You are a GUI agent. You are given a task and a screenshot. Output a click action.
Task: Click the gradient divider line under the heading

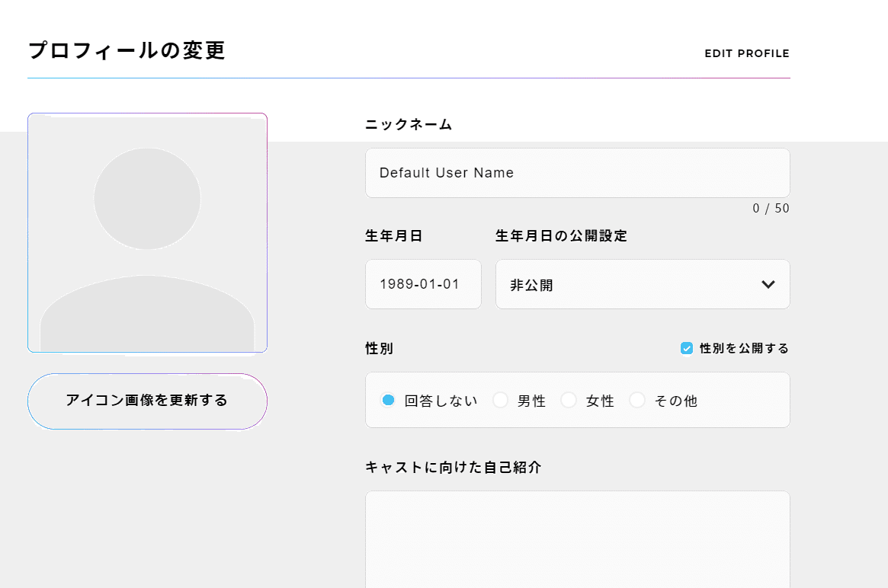pyautogui.click(x=409, y=77)
